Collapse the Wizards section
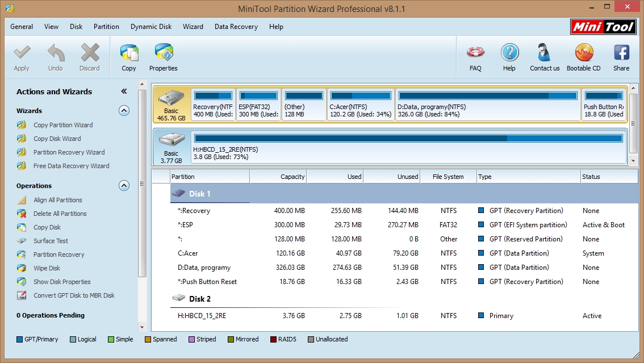 coord(124,111)
